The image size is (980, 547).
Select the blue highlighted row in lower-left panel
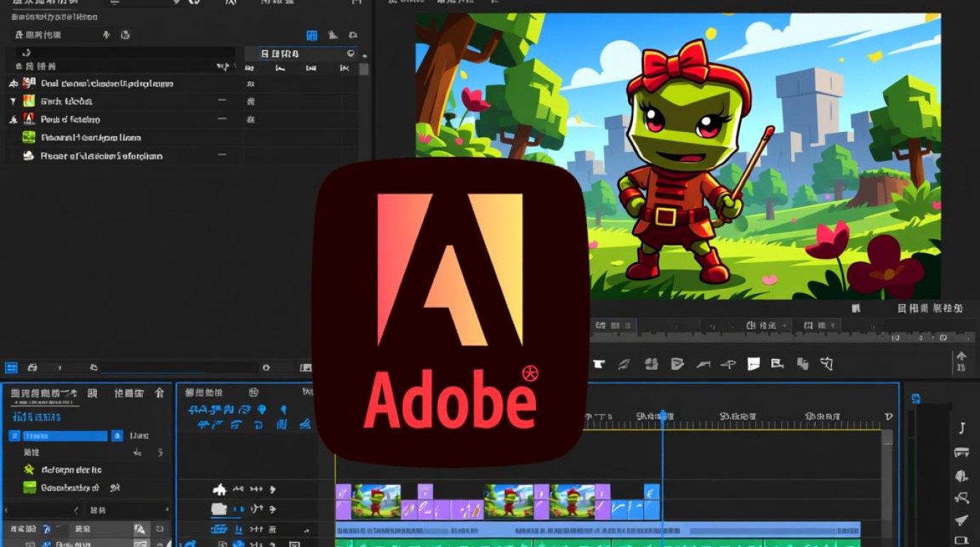click(64, 435)
